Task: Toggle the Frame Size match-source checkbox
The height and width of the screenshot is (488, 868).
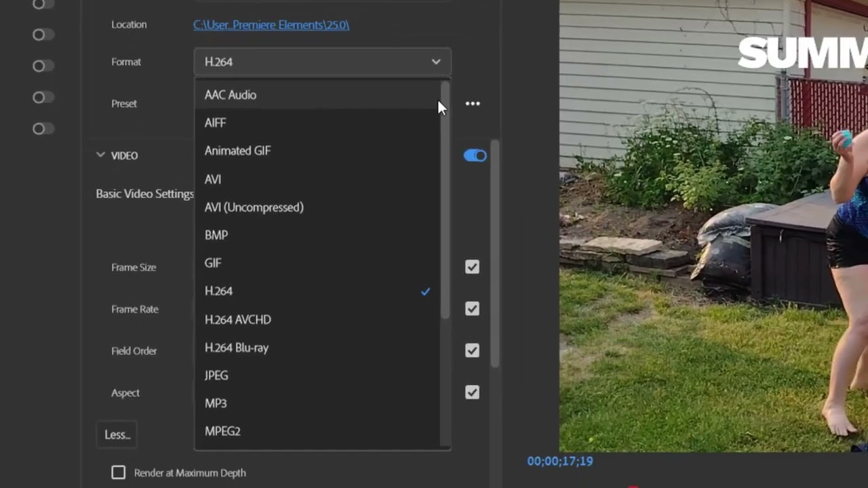Action: (472, 267)
